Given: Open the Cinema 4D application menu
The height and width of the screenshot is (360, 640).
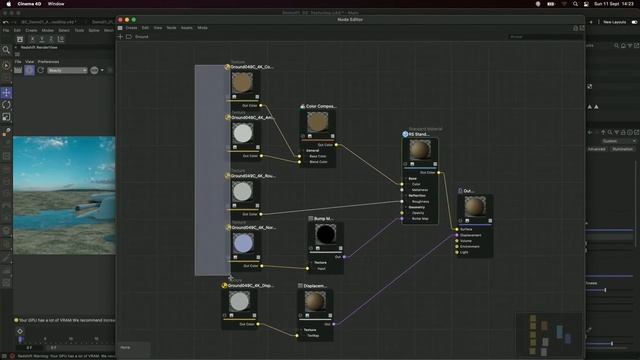Looking at the screenshot, I should pyautogui.click(x=29, y=4).
